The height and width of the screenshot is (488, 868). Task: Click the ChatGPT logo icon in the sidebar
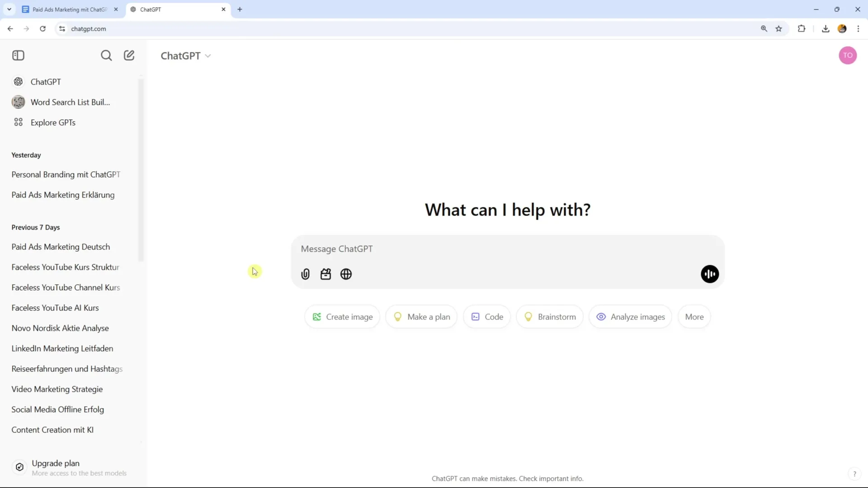(x=18, y=82)
